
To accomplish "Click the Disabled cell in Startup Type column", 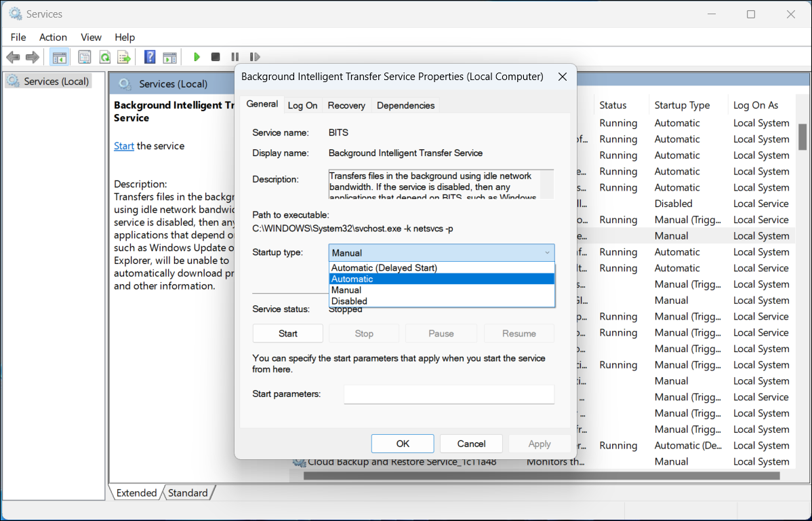I will tap(673, 204).
